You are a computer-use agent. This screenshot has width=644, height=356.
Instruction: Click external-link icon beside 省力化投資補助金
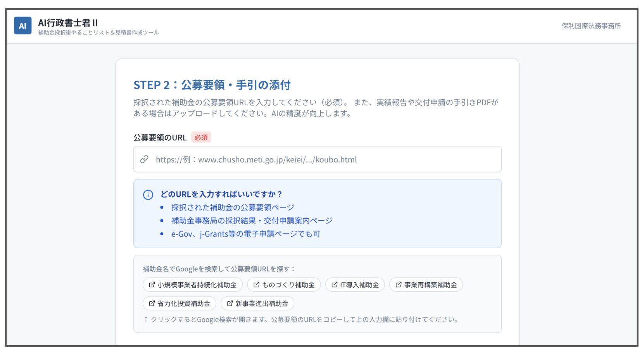152,304
